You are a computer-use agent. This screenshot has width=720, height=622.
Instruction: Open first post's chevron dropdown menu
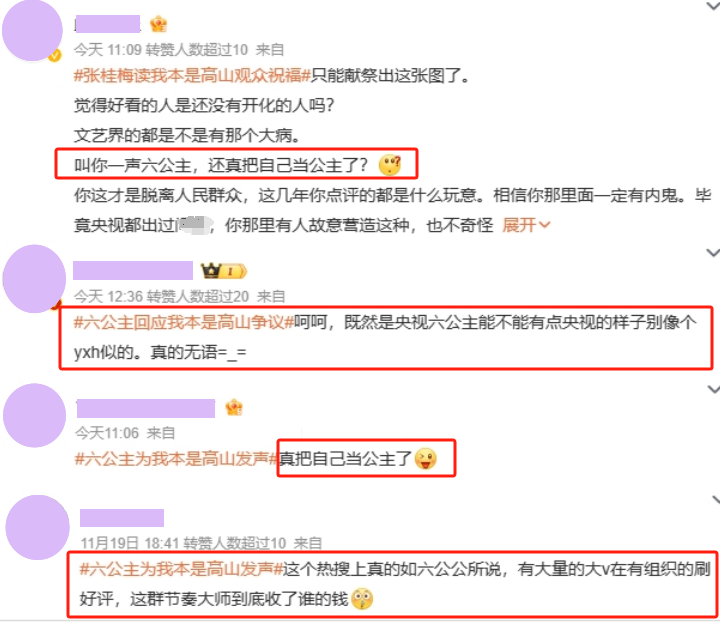pyautogui.click(x=713, y=6)
